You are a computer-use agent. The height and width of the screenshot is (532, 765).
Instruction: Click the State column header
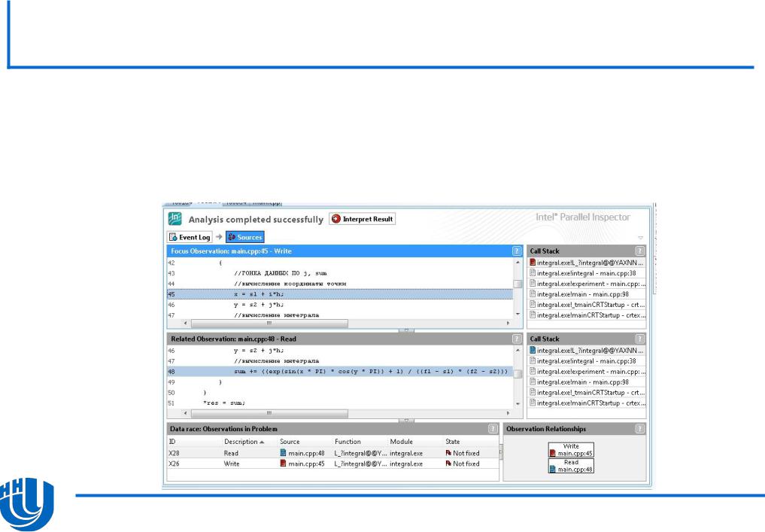click(453, 441)
